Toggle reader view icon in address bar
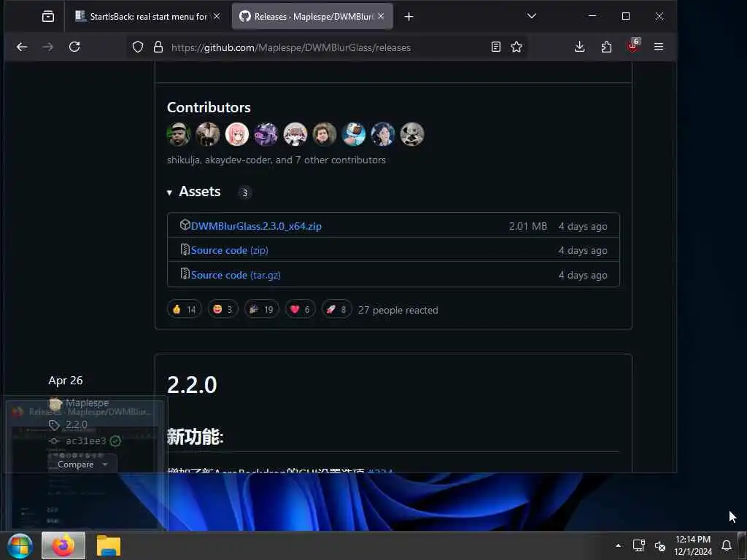 (x=495, y=47)
